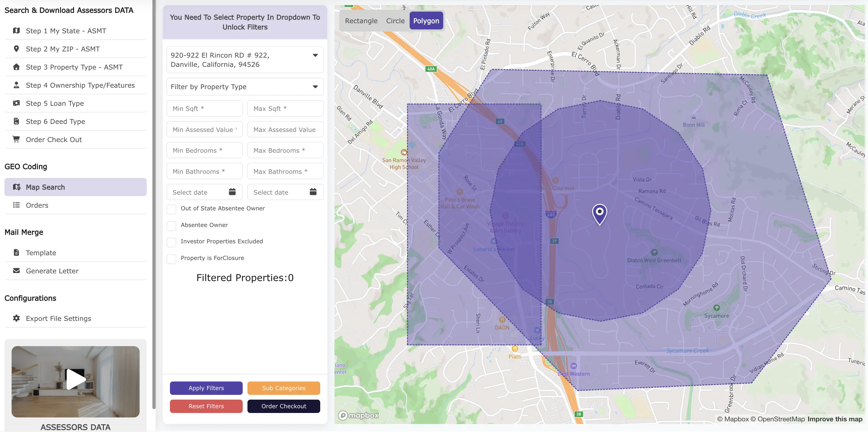
Task: Click the Apply Filters button
Action: tap(206, 388)
